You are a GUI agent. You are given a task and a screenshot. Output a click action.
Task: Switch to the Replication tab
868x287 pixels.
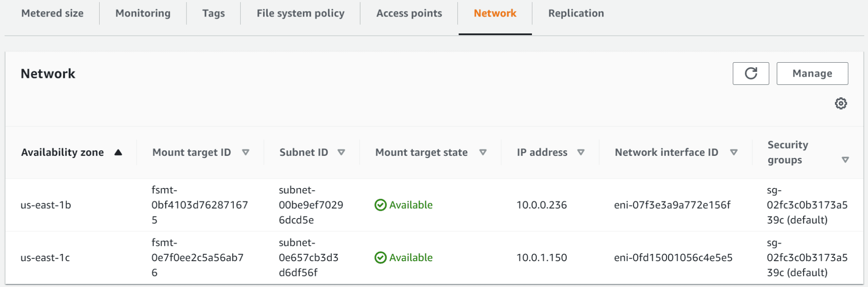click(x=576, y=13)
